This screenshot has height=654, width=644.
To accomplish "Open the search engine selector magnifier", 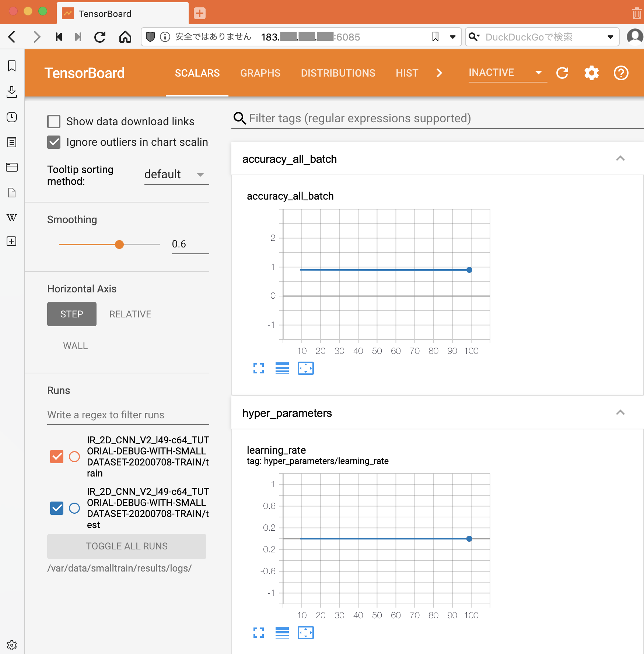I will point(474,37).
